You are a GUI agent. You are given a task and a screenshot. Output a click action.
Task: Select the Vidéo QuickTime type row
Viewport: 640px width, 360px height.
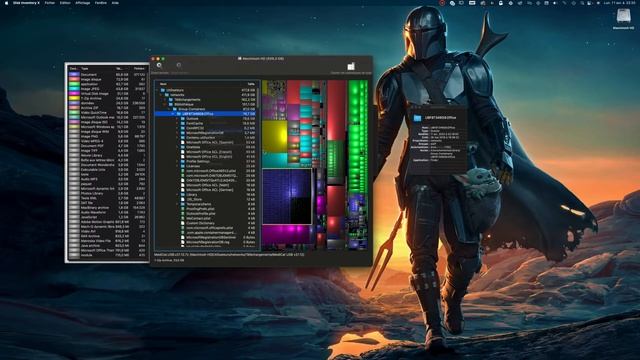pyautogui.click(x=107, y=113)
